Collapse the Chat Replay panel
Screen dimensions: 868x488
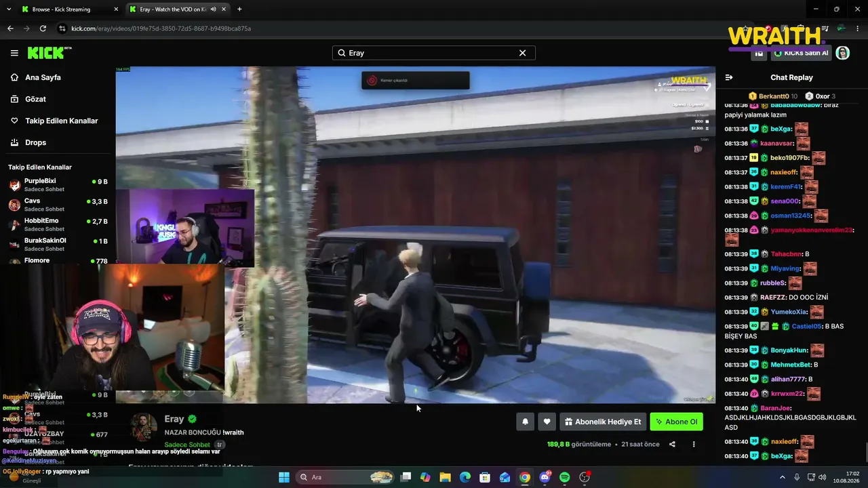coord(729,77)
